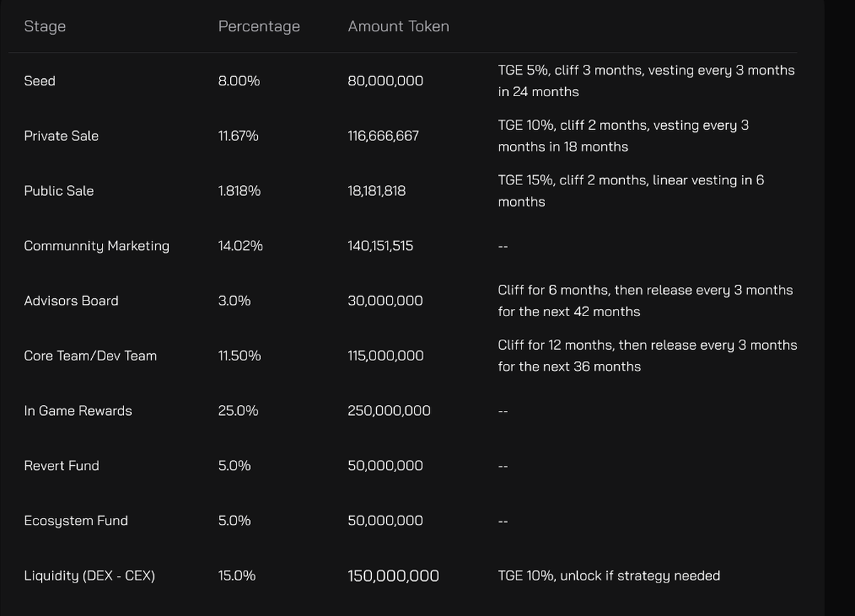Image resolution: width=855 pixels, height=616 pixels.
Task: Select the 250,000,000 token amount
Action: click(x=389, y=411)
